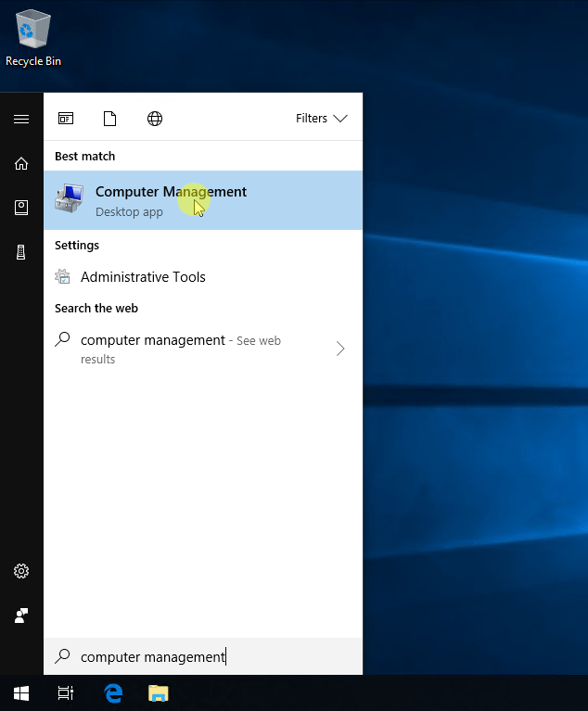This screenshot has height=711, width=588.
Task: Expand the web results chevron arrow
Action: [x=340, y=349]
